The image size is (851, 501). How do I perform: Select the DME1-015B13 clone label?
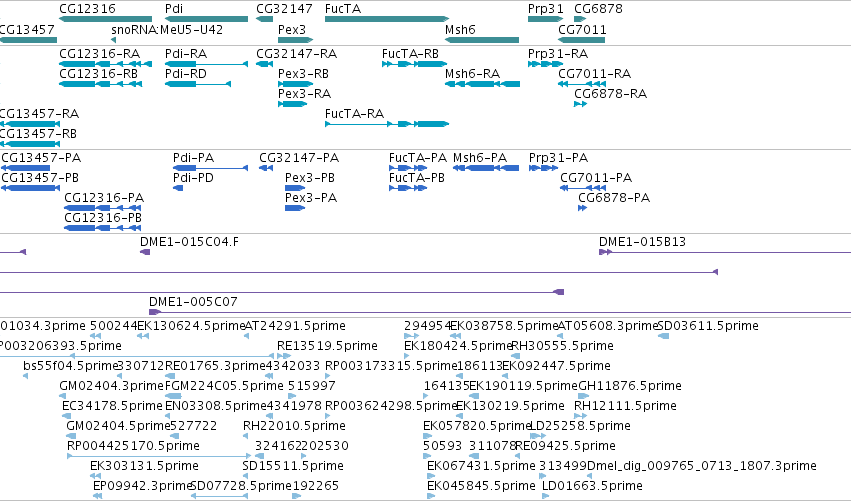tap(643, 242)
